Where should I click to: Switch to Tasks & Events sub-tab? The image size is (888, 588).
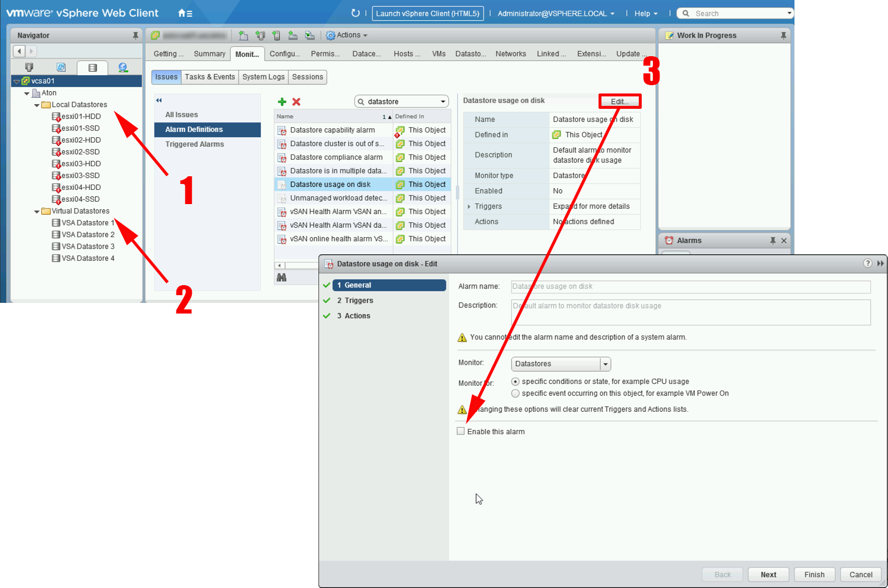210,77
